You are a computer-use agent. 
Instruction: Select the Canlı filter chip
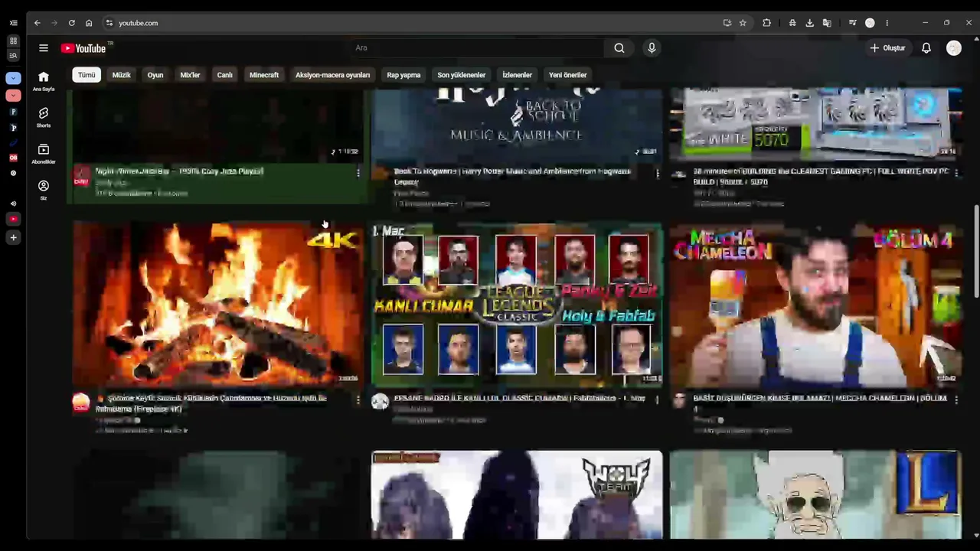(x=224, y=75)
